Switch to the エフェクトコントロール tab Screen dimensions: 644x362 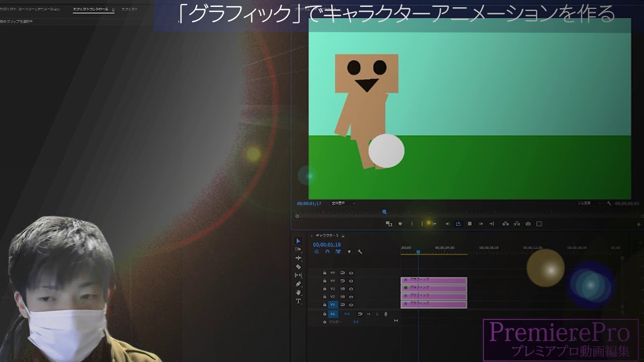point(91,9)
